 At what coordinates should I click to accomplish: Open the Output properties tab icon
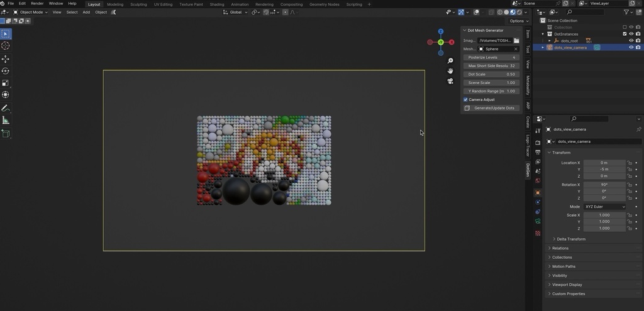(x=538, y=152)
